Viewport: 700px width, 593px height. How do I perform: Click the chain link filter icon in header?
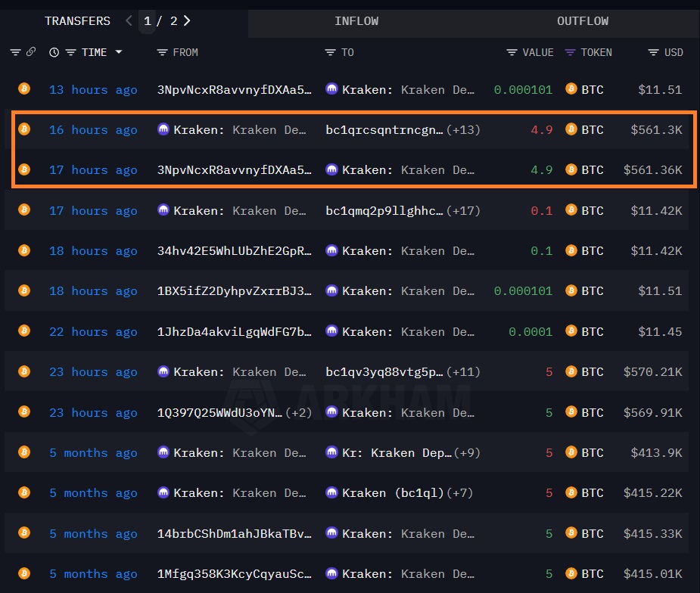(31, 52)
